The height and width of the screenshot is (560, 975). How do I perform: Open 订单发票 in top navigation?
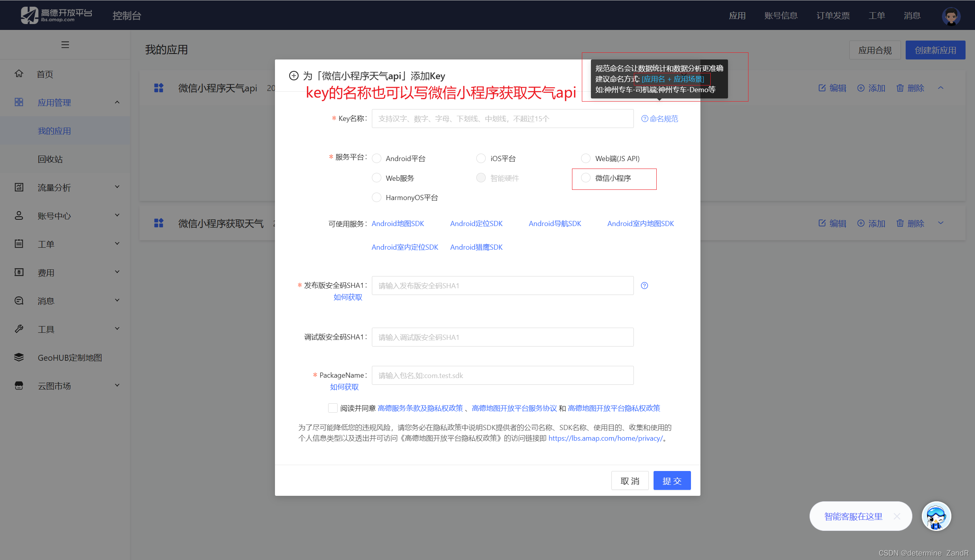(833, 15)
